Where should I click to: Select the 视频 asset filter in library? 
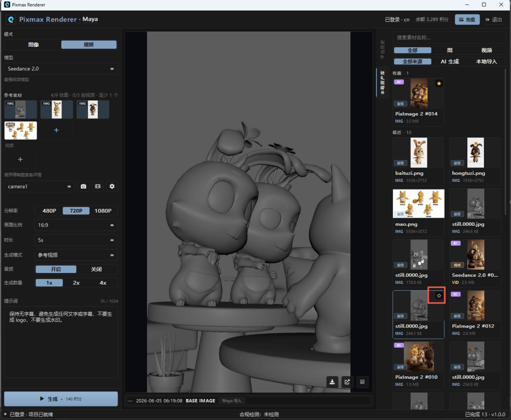pyautogui.click(x=486, y=50)
